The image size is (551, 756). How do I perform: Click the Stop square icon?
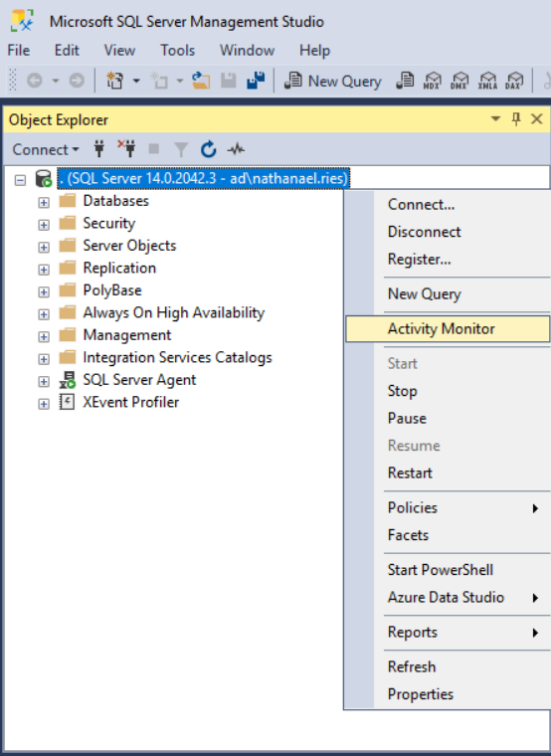[154, 149]
